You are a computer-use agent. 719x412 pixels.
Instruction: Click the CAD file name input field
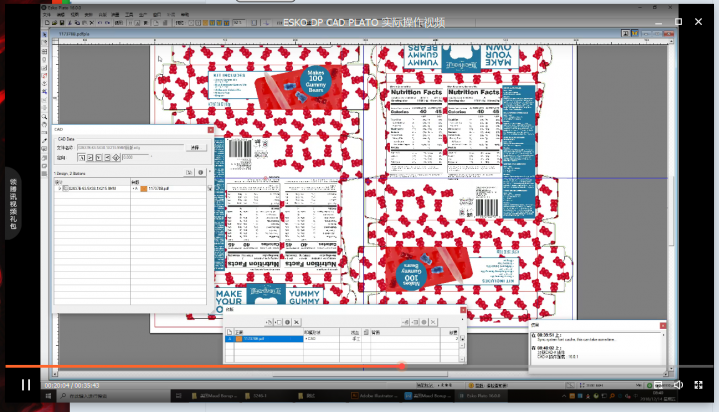click(x=130, y=147)
